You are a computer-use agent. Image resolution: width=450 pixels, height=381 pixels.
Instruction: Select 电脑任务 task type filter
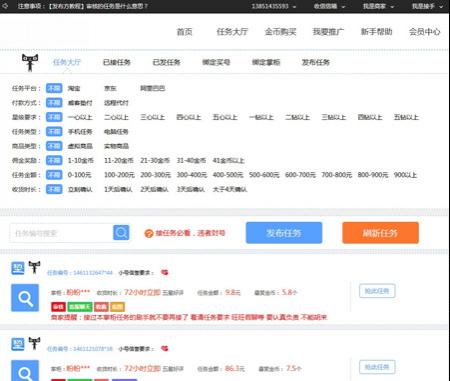[x=116, y=132]
